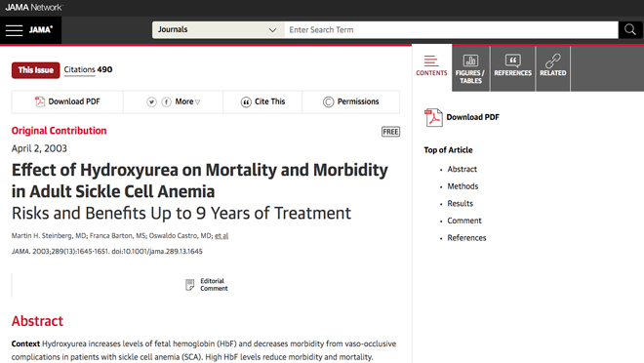Viewport: 644px width, 363px height.
Task: Click the magnifying glass search icon
Action: point(630,29)
